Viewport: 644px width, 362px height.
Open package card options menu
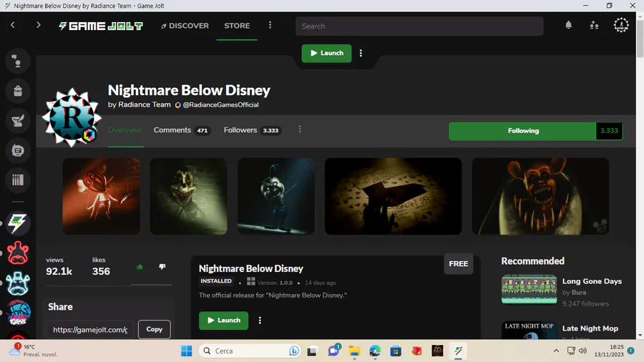(x=260, y=321)
